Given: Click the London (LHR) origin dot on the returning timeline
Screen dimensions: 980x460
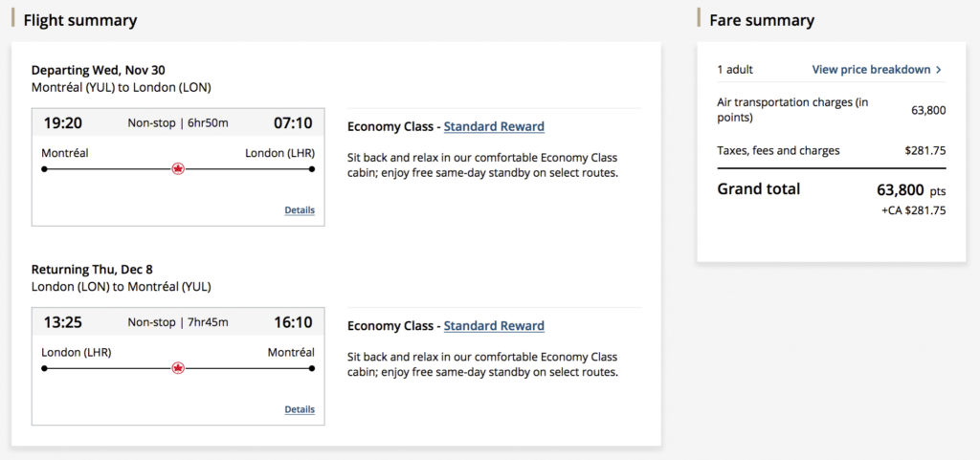Looking at the screenshot, I should (x=44, y=368).
